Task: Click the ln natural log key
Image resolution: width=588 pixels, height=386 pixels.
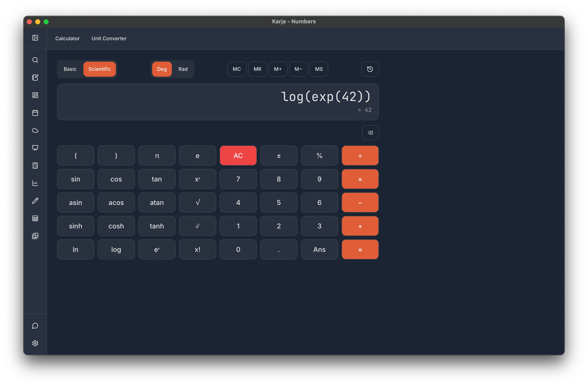Action: point(76,250)
